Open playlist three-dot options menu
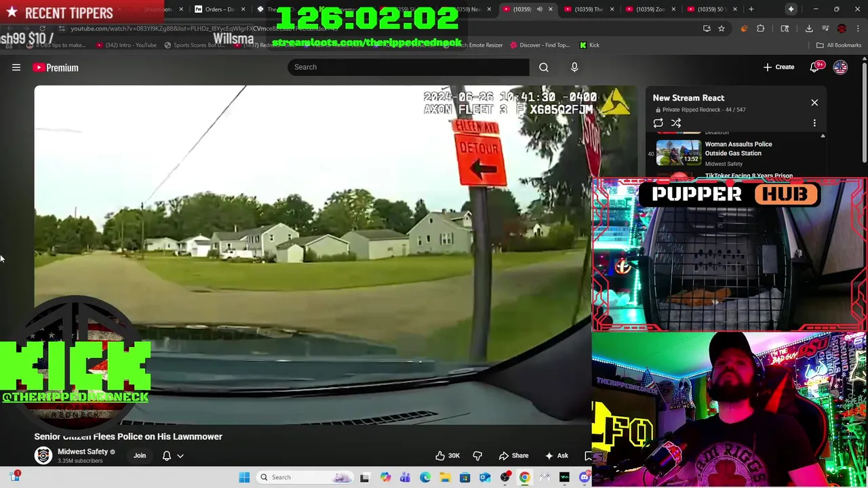The width and height of the screenshot is (868, 488). 814,123
